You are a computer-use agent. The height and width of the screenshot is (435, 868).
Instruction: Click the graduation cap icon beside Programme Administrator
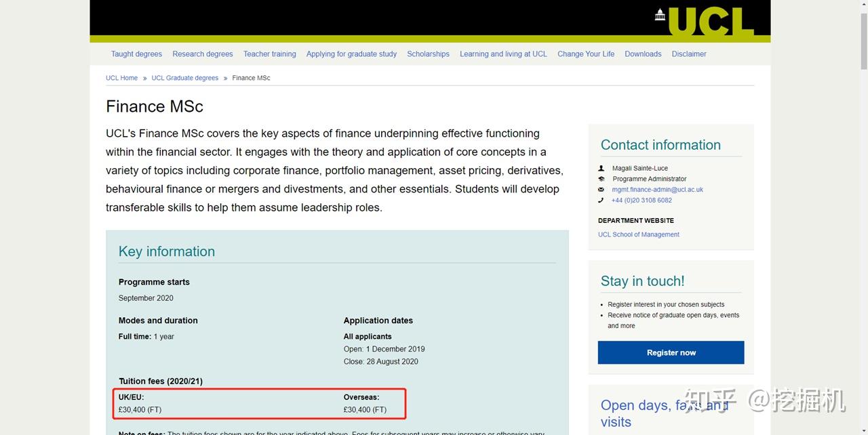[x=601, y=179]
